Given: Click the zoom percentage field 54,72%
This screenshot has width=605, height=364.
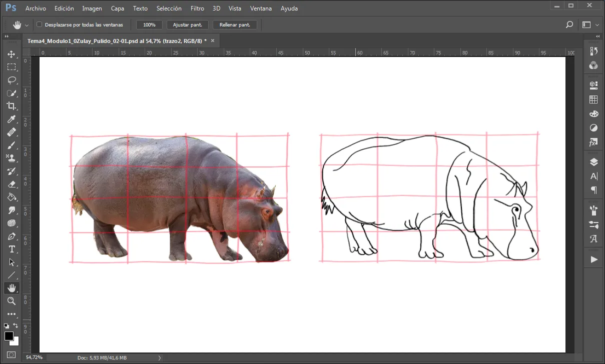Looking at the screenshot, I should click(x=35, y=357).
